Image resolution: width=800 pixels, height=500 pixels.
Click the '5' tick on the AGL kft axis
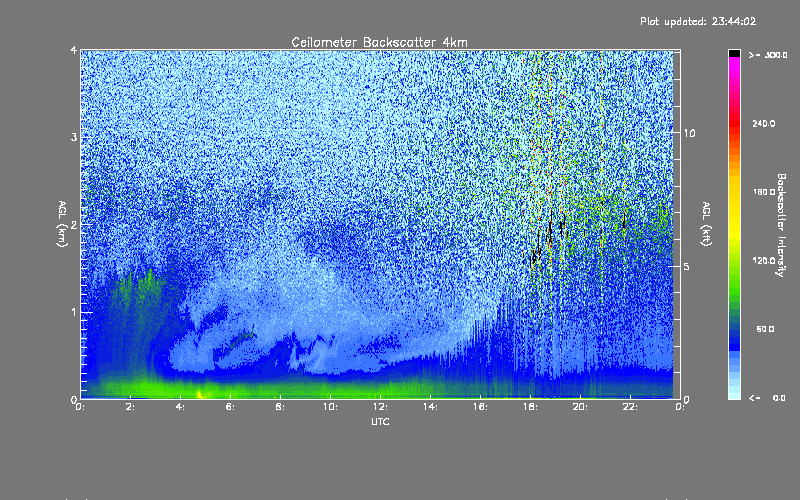[x=686, y=267]
